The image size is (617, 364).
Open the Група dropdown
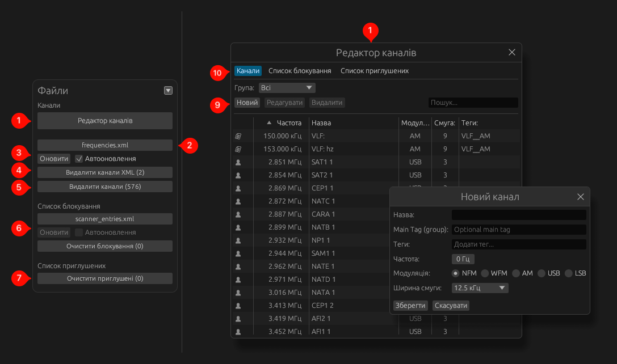coord(287,88)
